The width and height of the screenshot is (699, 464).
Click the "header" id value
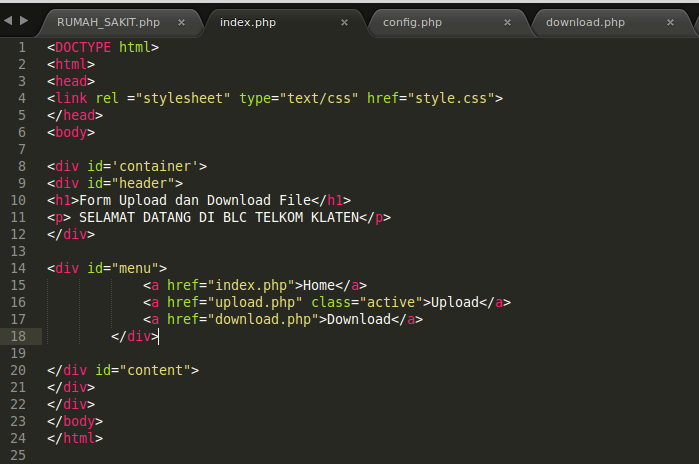click(143, 183)
